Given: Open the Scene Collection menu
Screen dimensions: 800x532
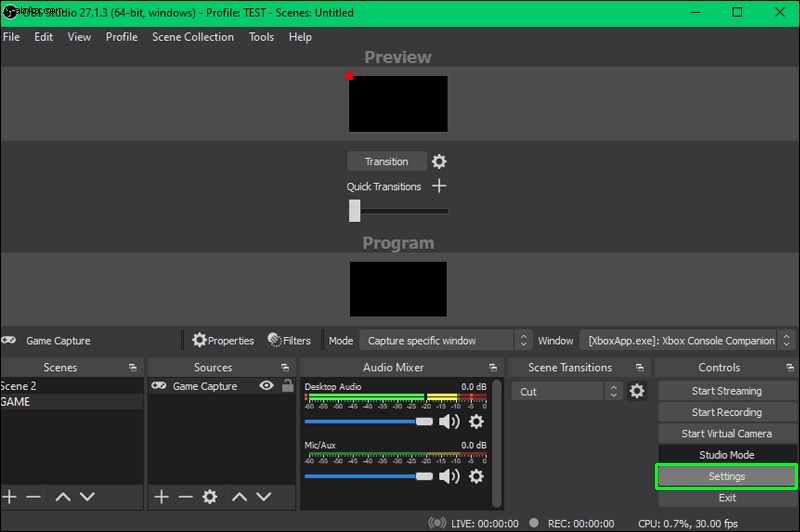Looking at the screenshot, I should pos(193,37).
